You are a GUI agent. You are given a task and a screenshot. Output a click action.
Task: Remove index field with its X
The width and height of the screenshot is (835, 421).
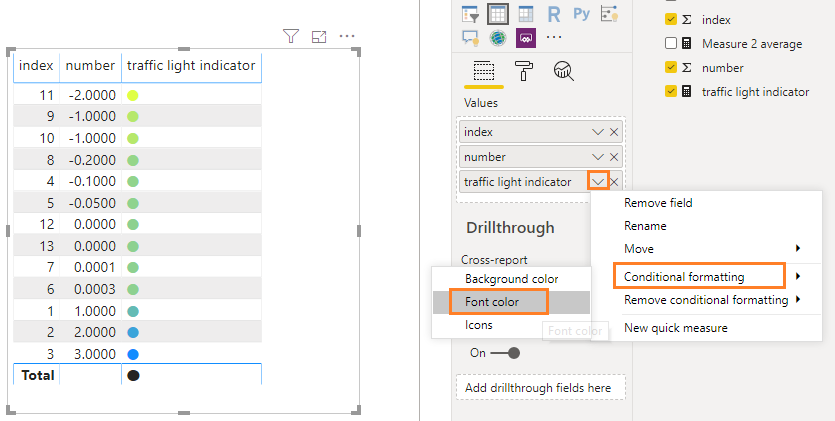(614, 132)
